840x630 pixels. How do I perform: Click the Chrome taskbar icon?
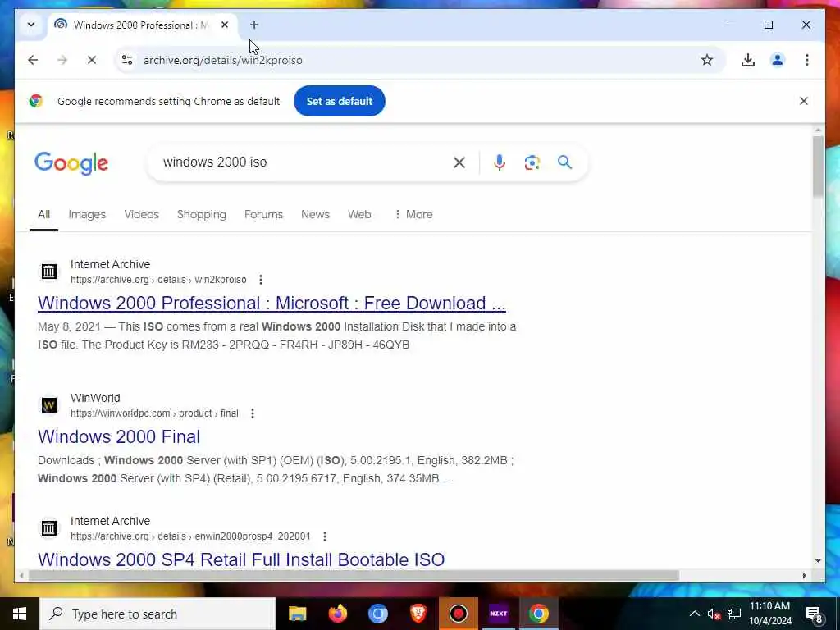(538, 614)
